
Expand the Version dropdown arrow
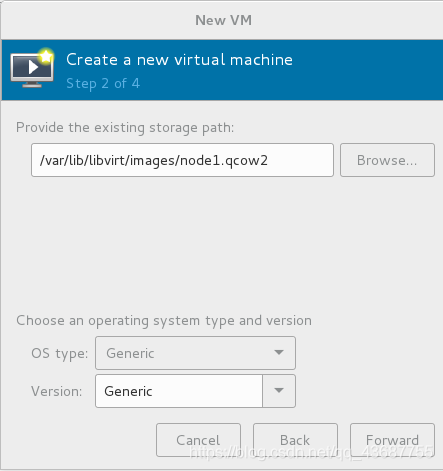[x=279, y=391]
